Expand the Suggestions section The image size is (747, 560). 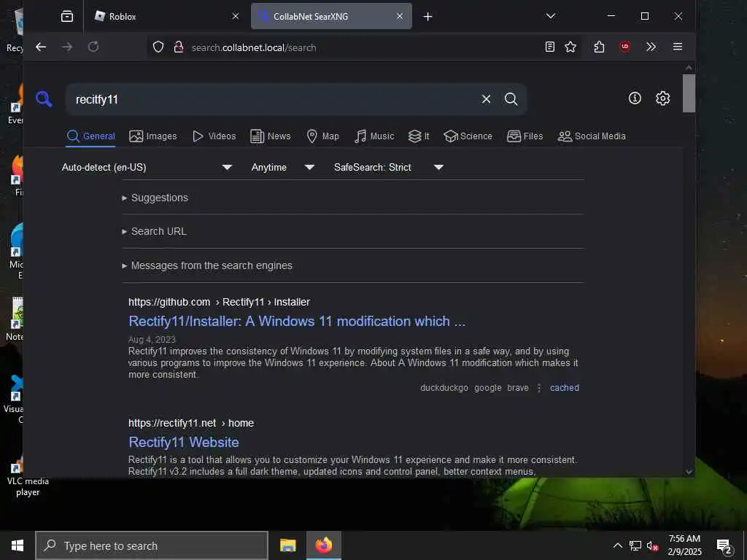[155, 198]
